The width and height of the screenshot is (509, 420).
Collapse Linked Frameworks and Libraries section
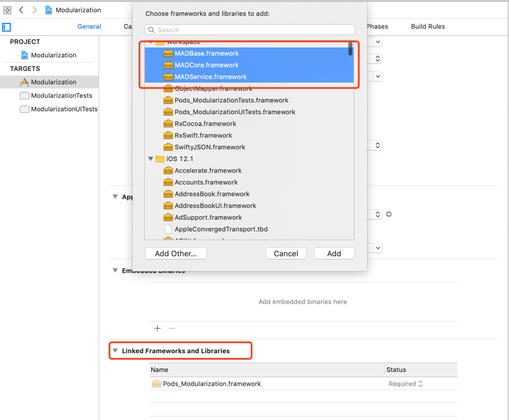tap(115, 351)
